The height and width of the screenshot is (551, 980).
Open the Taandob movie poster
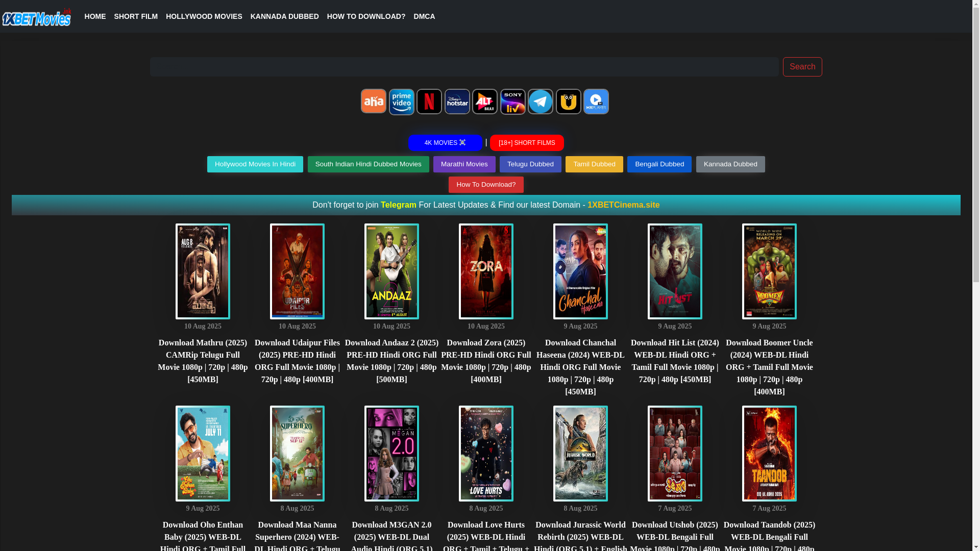coord(769,454)
